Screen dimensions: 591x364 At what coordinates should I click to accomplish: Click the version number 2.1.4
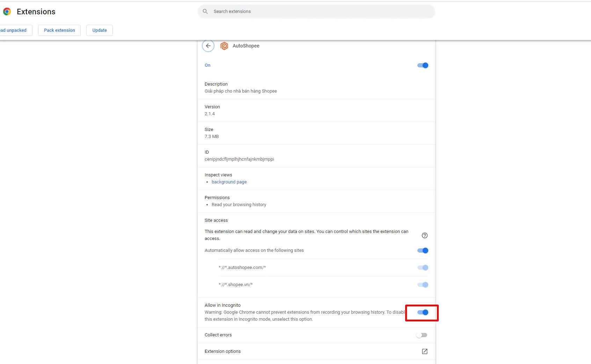(210, 114)
